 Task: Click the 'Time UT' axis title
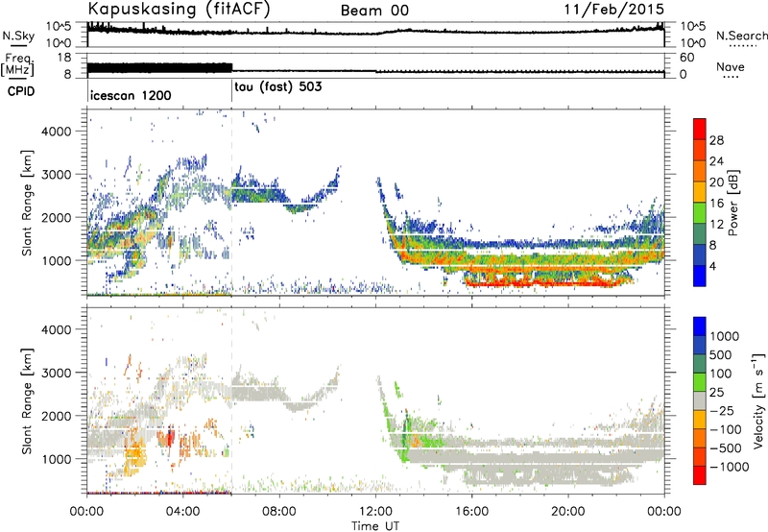(x=375, y=526)
